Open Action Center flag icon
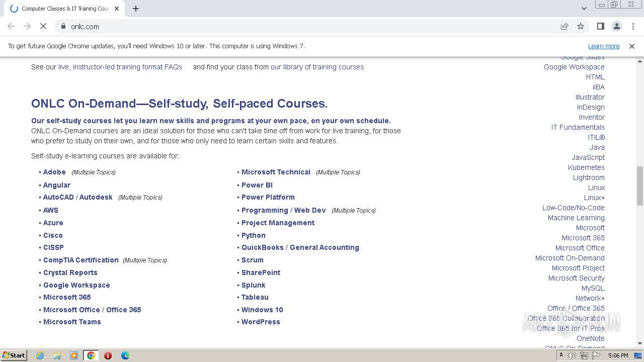This screenshot has height=362, width=644. [x=596, y=355]
